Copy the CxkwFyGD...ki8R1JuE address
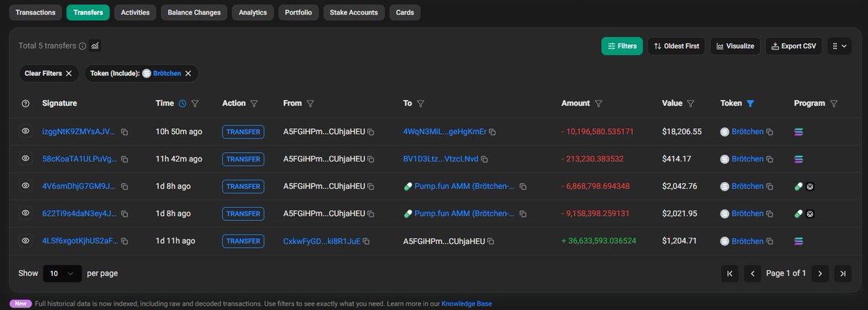This screenshot has width=868, height=310. click(366, 241)
